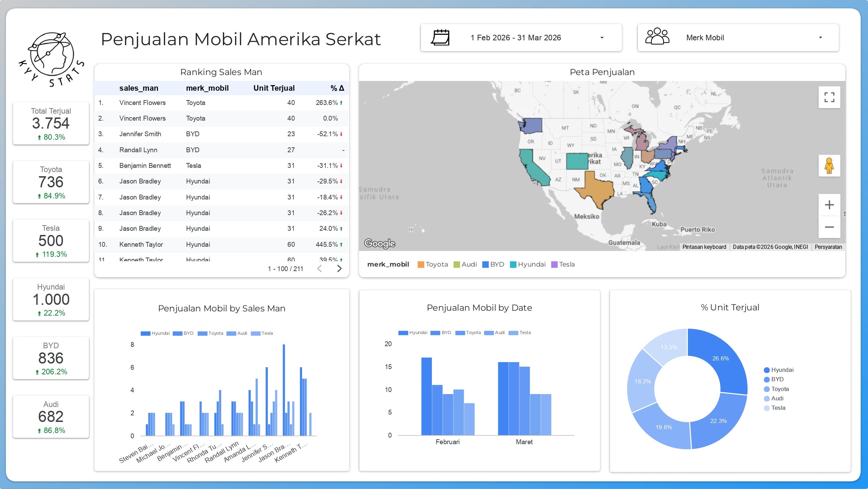This screenshot has width=868, height=489.
Task: Click the Februari bar group label
Action: pos(448,442)
